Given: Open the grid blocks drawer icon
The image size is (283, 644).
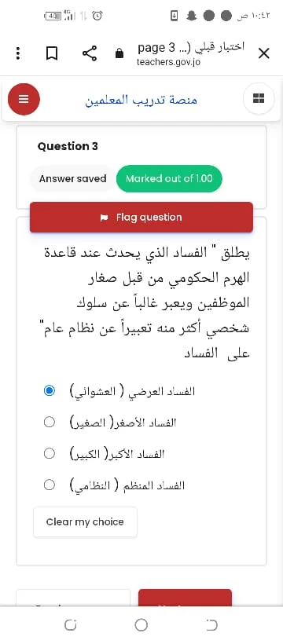Looking at the screenshot, I should click(x=259, y=99).
